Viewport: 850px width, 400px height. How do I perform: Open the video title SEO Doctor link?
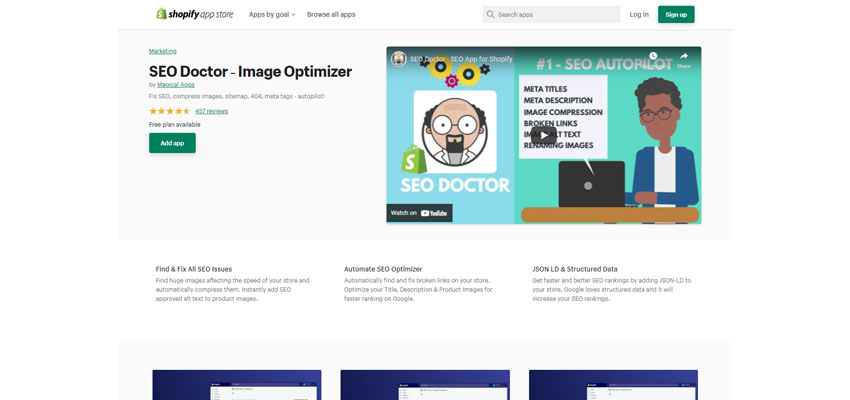(461, 59)
